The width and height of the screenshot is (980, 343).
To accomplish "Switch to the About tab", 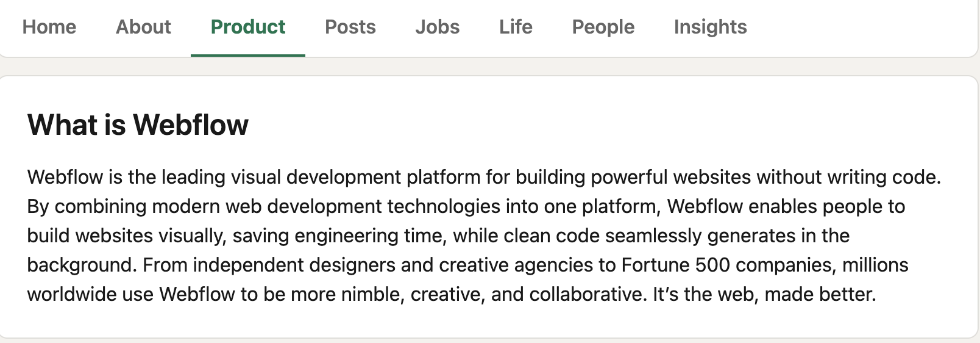I will pyautogui.click(x=143, y=27).
